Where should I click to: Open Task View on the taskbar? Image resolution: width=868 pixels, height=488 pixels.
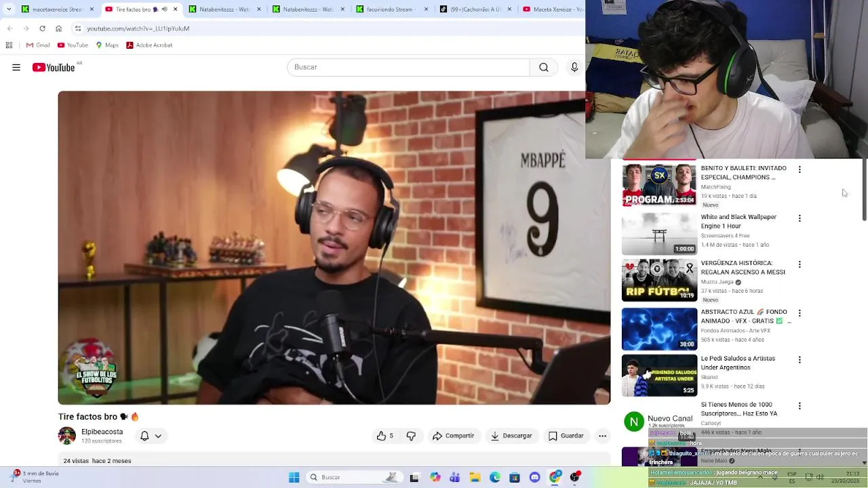click(414, 477)
